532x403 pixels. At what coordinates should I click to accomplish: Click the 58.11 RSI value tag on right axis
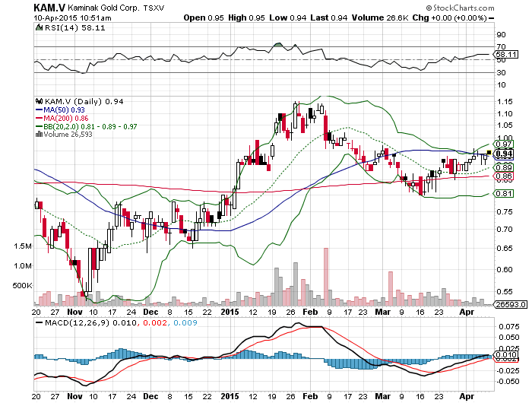tap(506, 54)
